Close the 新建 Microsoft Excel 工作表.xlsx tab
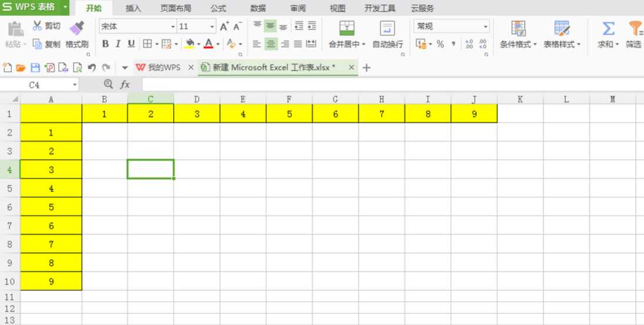This screenshot has height=325, width=644. (351, 68)
